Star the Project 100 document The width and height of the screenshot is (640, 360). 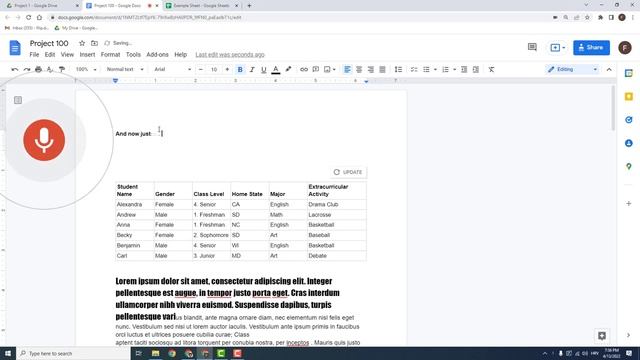pyautogui.click(x=82, y=43)
